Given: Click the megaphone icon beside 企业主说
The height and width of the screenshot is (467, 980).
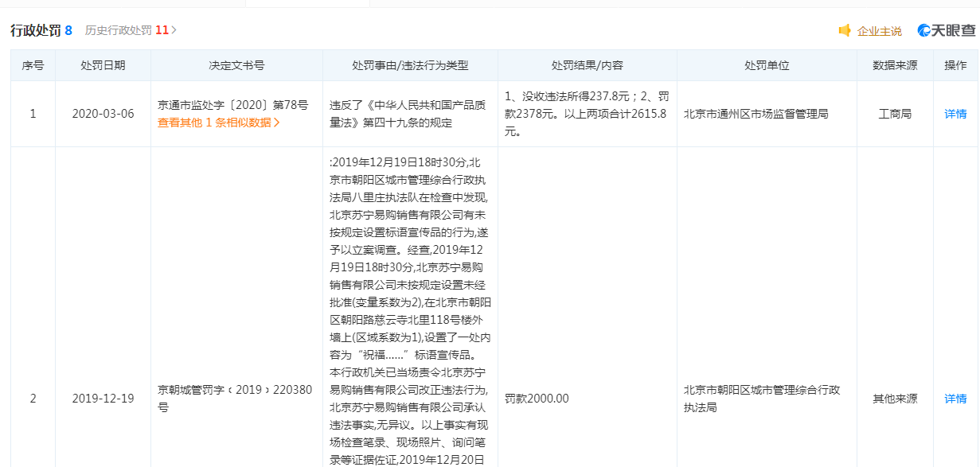Looking at the screenshot, I should point(845,30).
